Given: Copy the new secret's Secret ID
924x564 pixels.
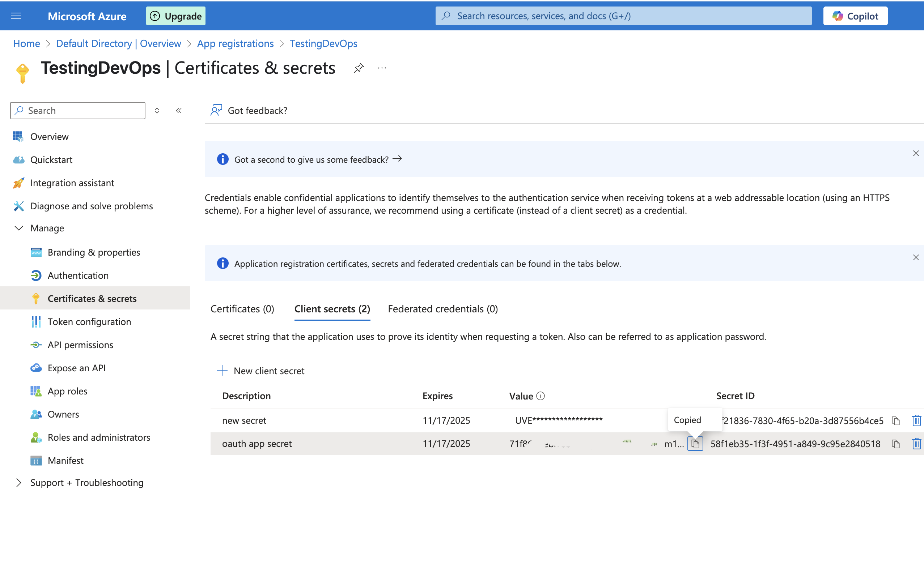Looking at the screenshot, I should pos(895,420).
